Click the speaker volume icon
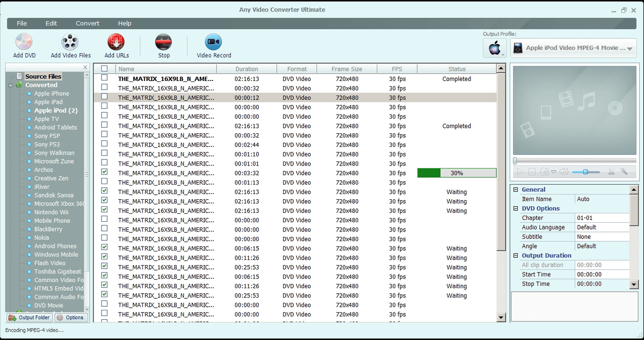644x340 pixels. (x=563, y=172)
